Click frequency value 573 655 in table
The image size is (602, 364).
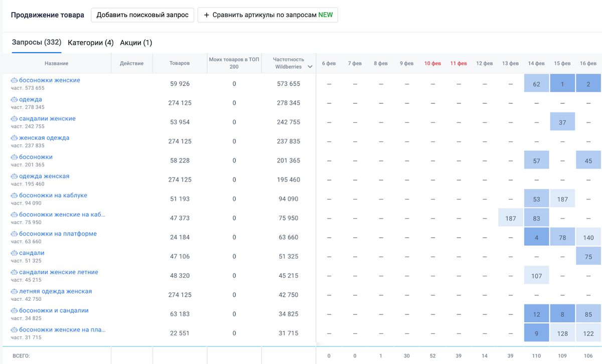(288, 84)
